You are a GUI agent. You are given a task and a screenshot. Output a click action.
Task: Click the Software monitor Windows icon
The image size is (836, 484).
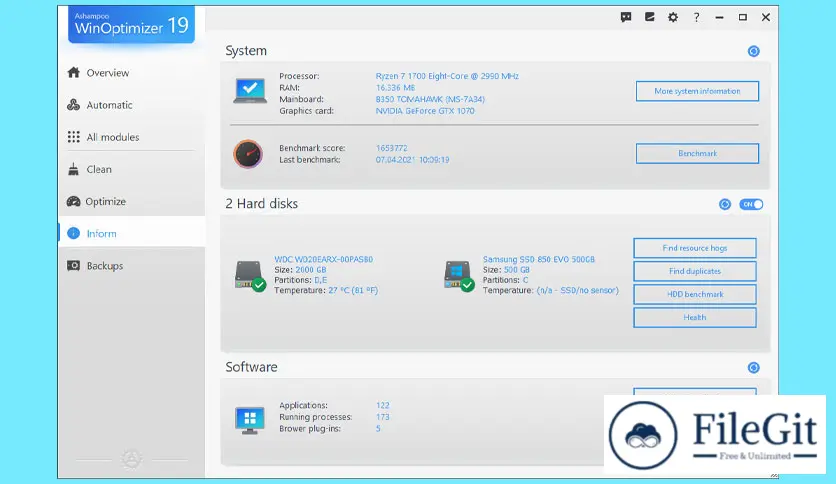[250, 421]
